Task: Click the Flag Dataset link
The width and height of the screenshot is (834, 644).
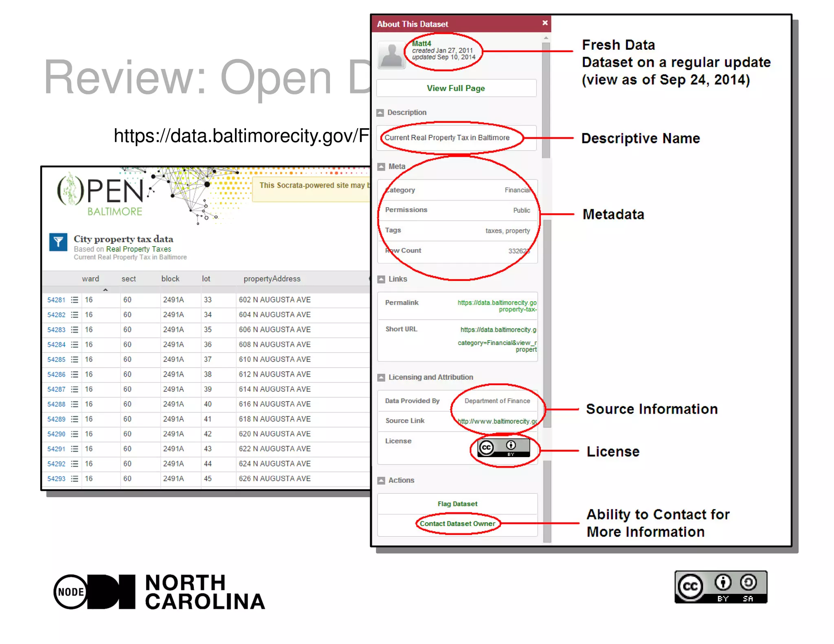Action: pyautogui.click(x=457, y=504)
